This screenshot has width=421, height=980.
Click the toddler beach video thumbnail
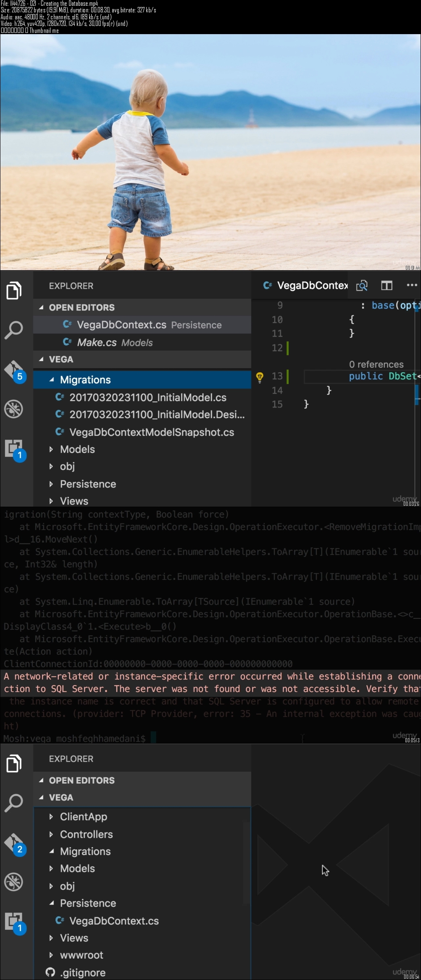[x=210, y=152]
